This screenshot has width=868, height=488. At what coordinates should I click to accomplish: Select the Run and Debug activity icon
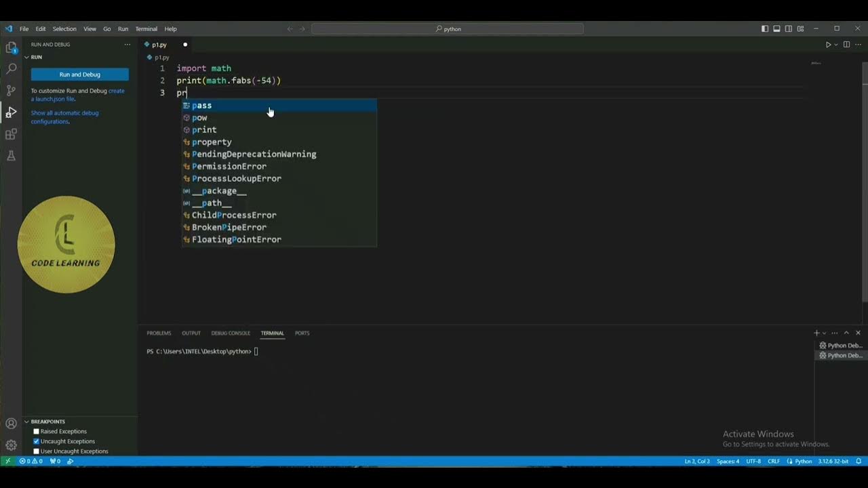coord(11,113)
